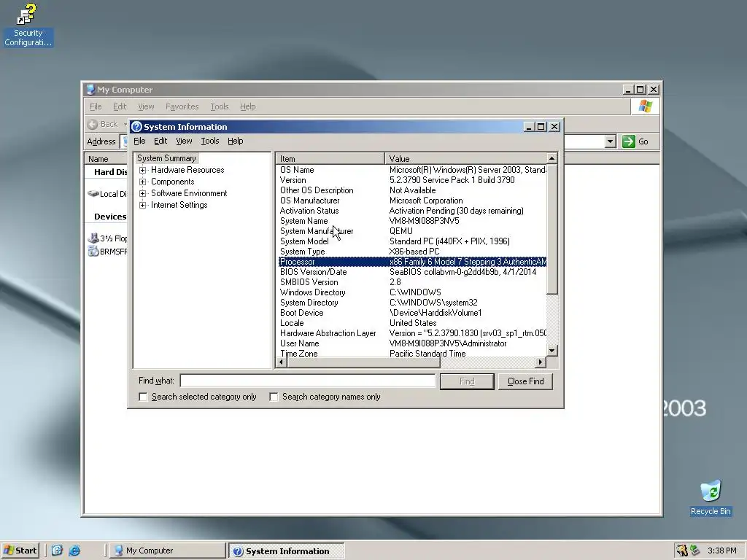Select the Version row
This screenshot has width=747, height=560.
412,180
